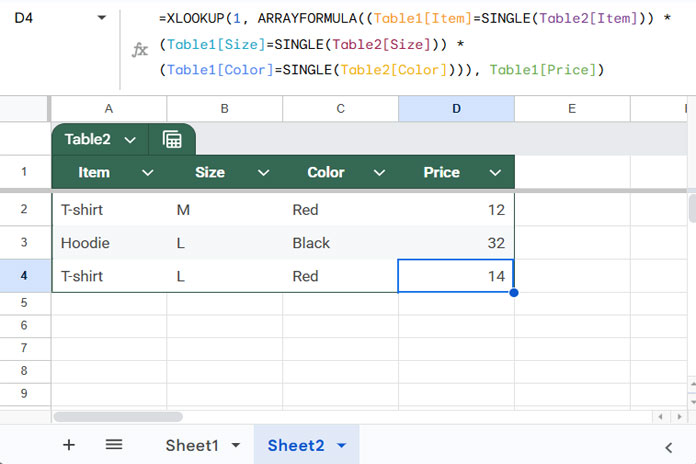Image resolution: width=696 pixels, height=464 pixels.
Task: Open the Item column header dropdown
Action: click(x=148, y=173)
